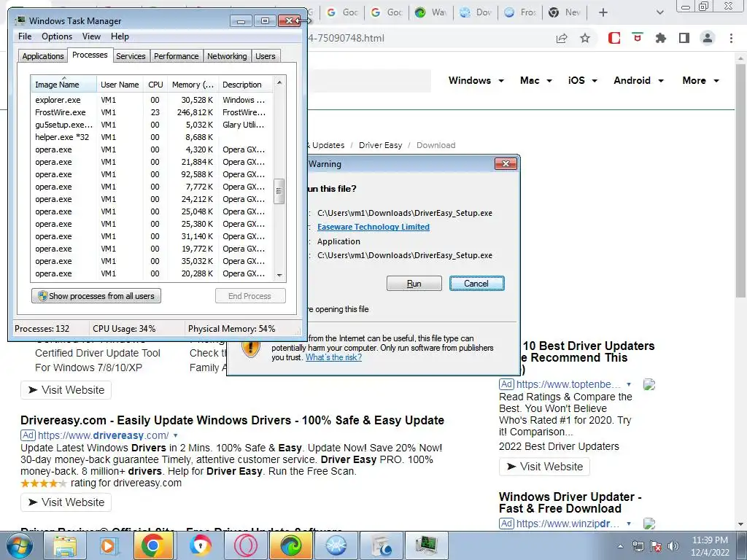Select the FrostWire.exe process row

[x=152, y=112]
